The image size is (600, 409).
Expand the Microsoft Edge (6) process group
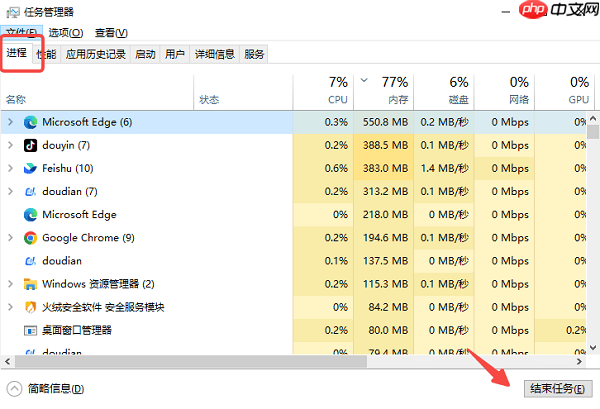tap(10, 122)
